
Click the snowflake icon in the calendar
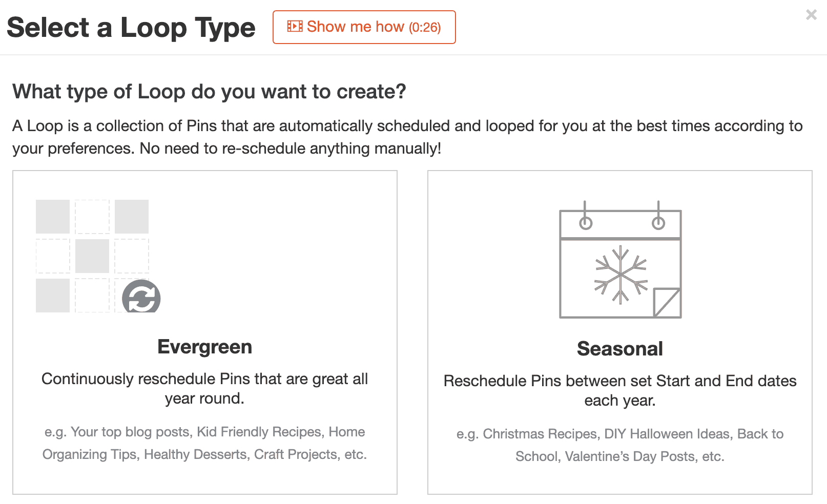(621, 275)
